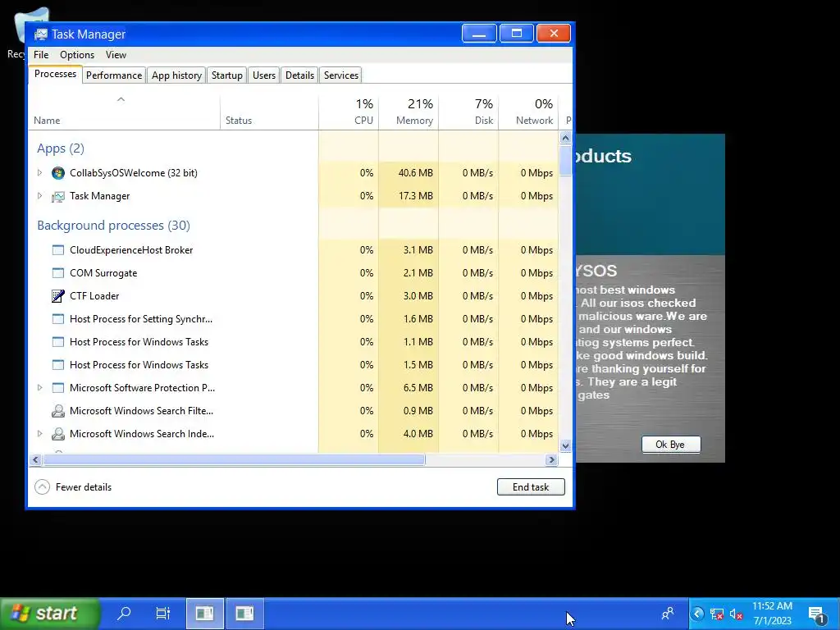Screen dimensions: 840x630
Task: Click the network disconnected tray icon
Action: tap(717, 614)
